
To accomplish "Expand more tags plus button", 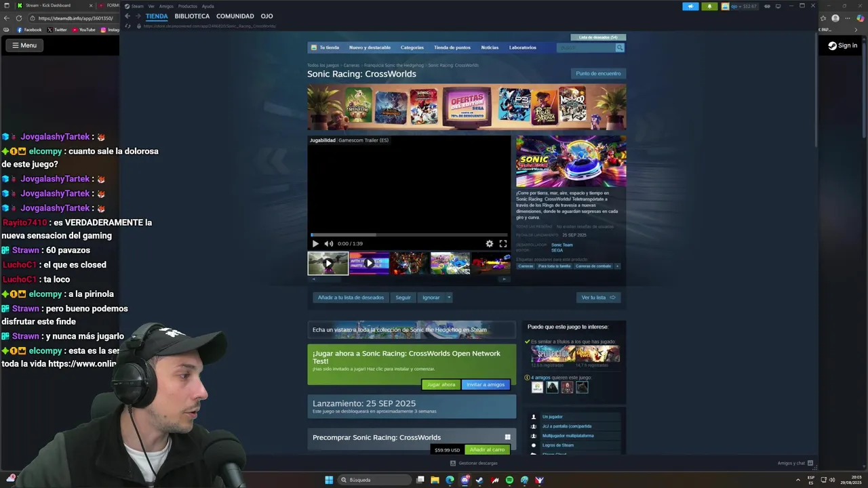I will [617, 266].
